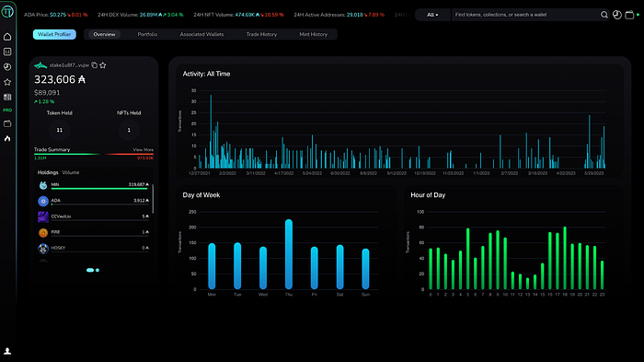Open favorites star icon in sidebar
Viewport: 644px width, 362px height.
coord(7,82)
